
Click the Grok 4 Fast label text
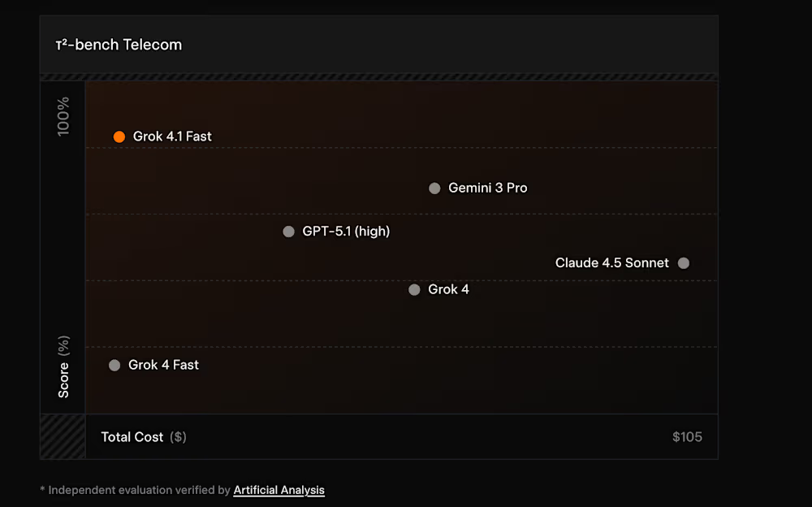163,366
